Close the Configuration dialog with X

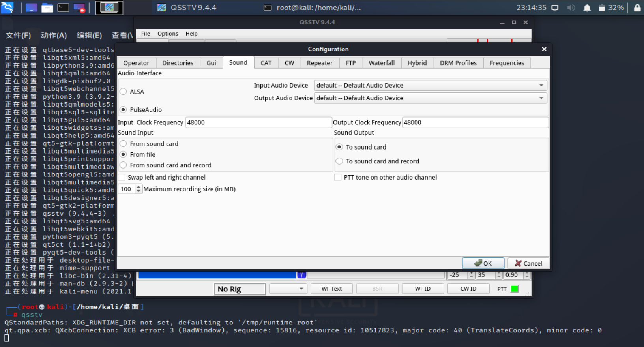coord(544,49)
